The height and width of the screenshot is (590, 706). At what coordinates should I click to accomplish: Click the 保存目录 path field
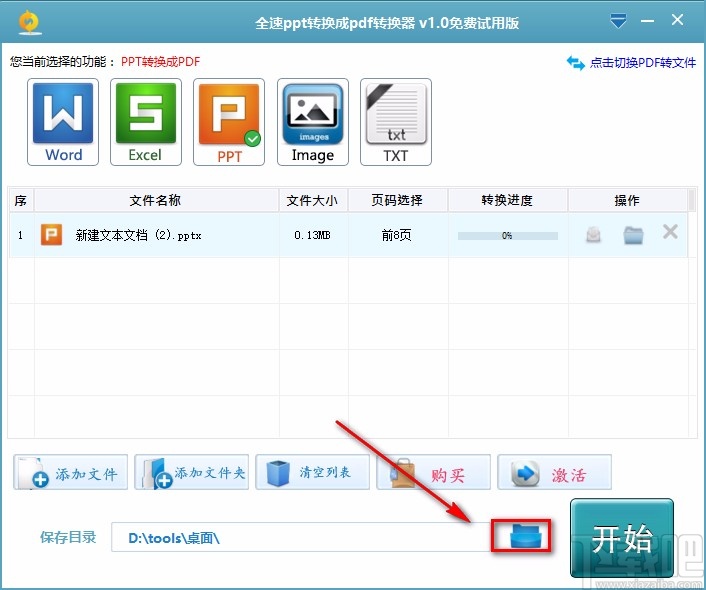pos(302,537)
